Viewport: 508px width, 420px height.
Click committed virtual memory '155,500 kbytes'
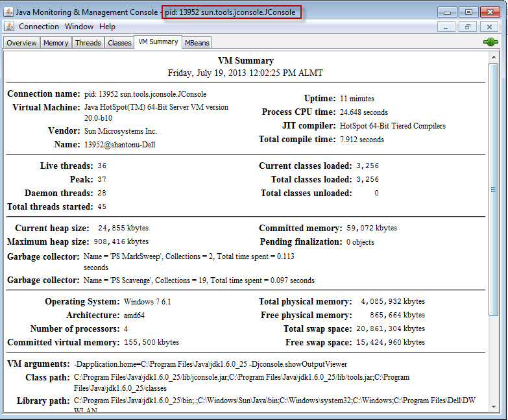[x=151, y=342]
